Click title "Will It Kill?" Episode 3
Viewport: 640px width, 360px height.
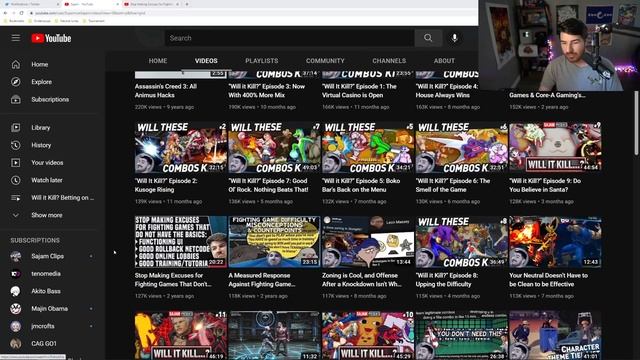(x=267, y=91)
